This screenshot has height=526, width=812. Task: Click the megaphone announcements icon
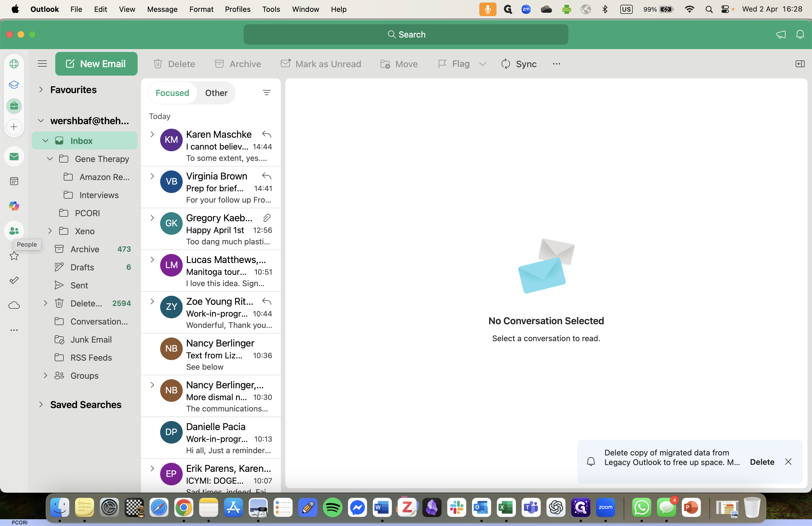point(781,34)
